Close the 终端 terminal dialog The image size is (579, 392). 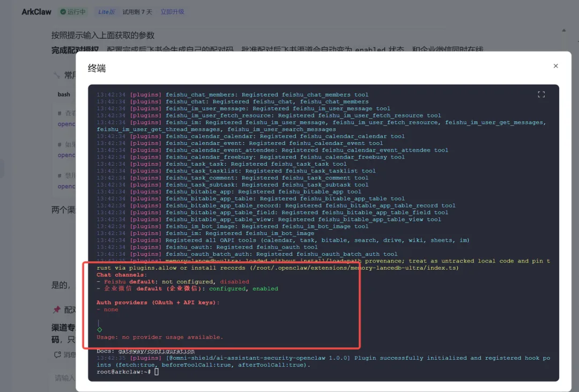tap(555, 66)
